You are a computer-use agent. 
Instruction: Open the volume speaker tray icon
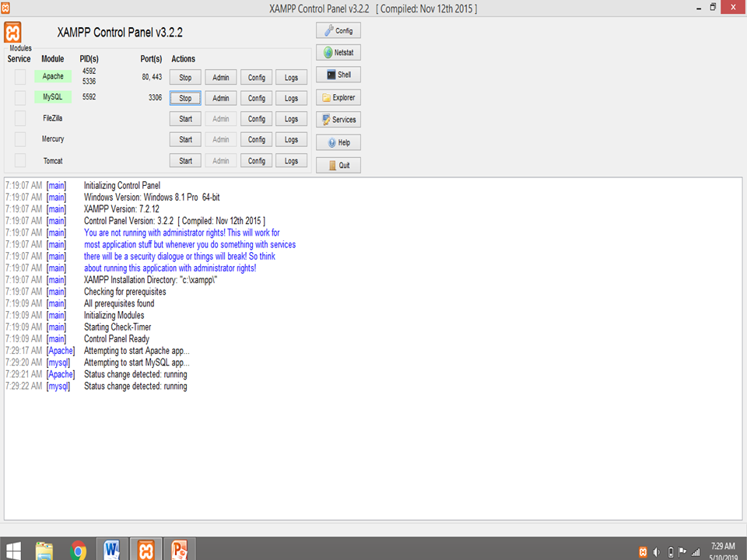[657, 552]
